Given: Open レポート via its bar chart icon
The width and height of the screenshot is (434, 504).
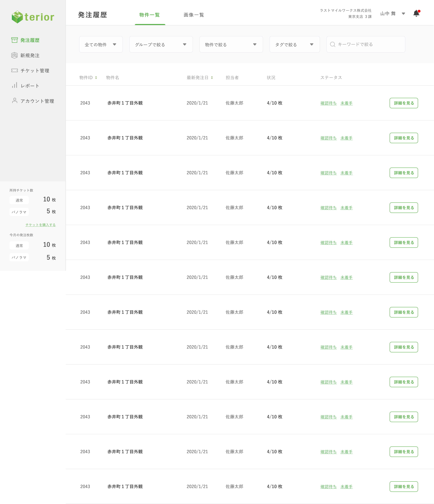Looking at the screenshot, I should click(14, 85).
